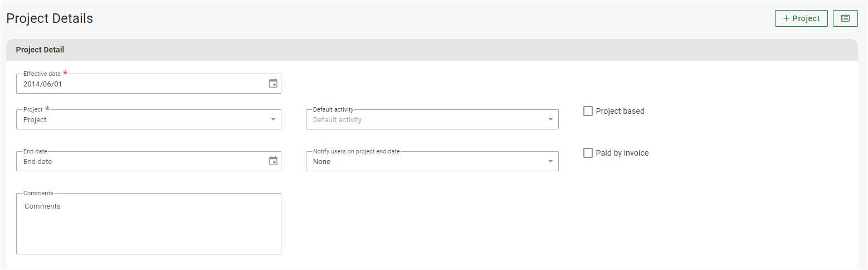Click the Default activity arrow icon
Image resolution: width=868 pixels, height=270 pixels.
coord(550,119)
